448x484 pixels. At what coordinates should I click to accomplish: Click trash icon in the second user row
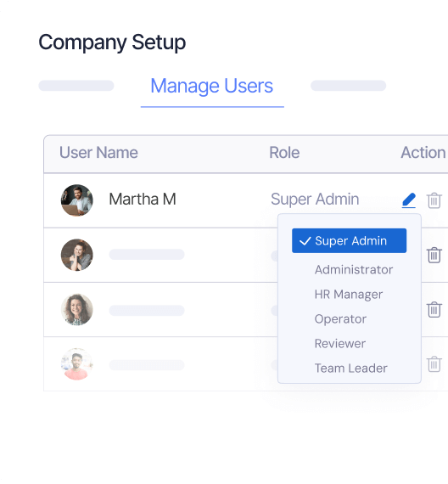coord(434,255)
